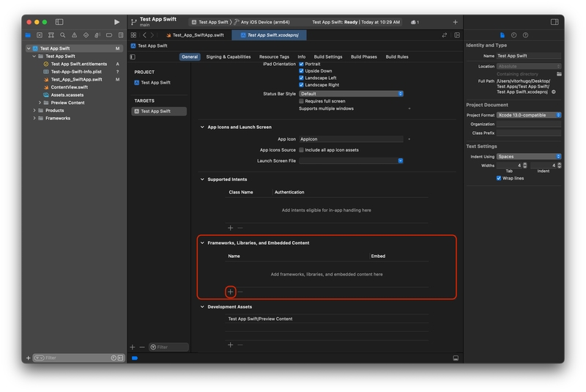
Task: Open the Signing & Capabilities tab
Action: (x=228, y=56)
